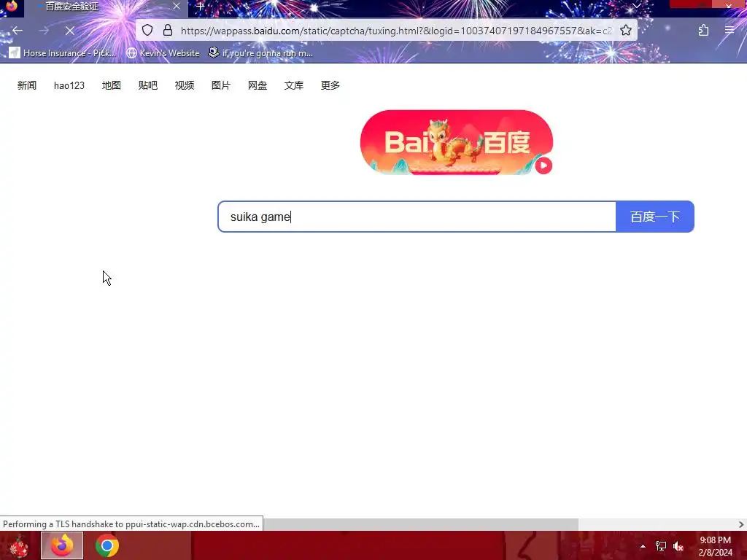747x560 pixels.
Task: Click the browser forward arrow
Action: coord(44,31)
